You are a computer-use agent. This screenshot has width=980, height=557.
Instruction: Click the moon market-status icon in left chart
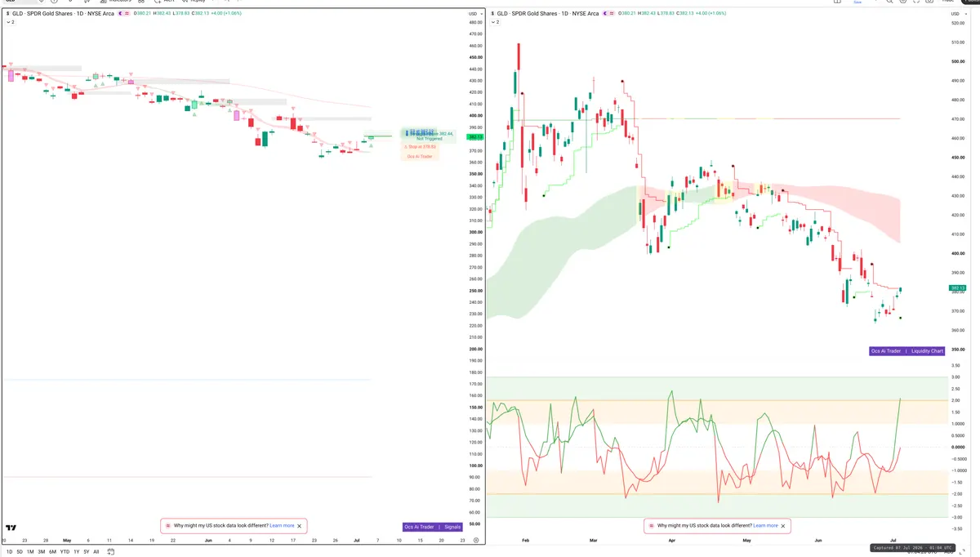point(120,14)
